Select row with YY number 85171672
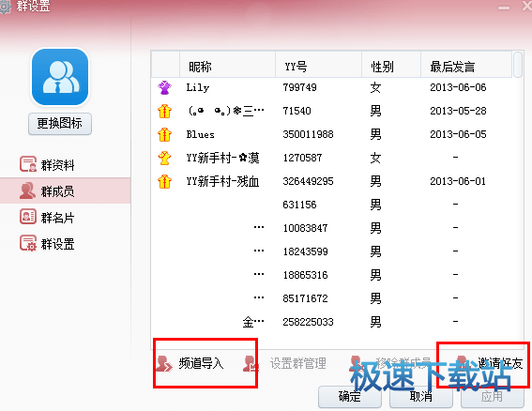 [x=332, y=298]
